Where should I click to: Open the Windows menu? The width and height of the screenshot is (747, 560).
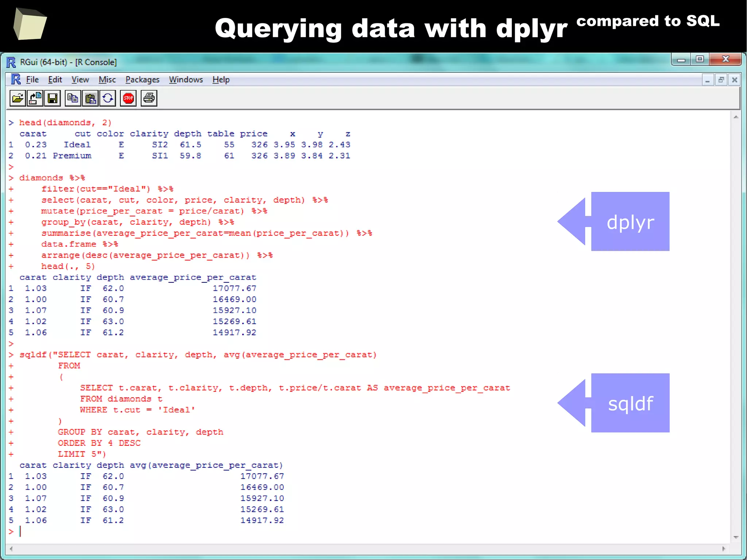[x=186, y=80]
